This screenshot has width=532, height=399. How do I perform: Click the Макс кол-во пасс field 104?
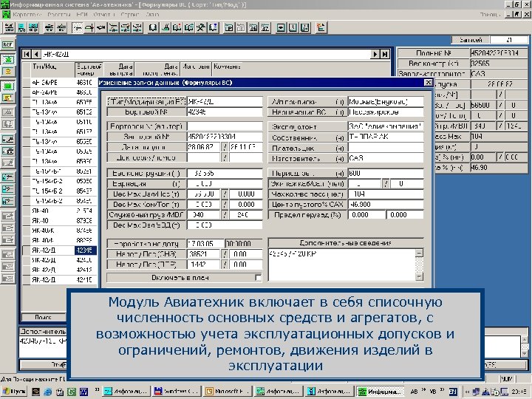[386, 194]
